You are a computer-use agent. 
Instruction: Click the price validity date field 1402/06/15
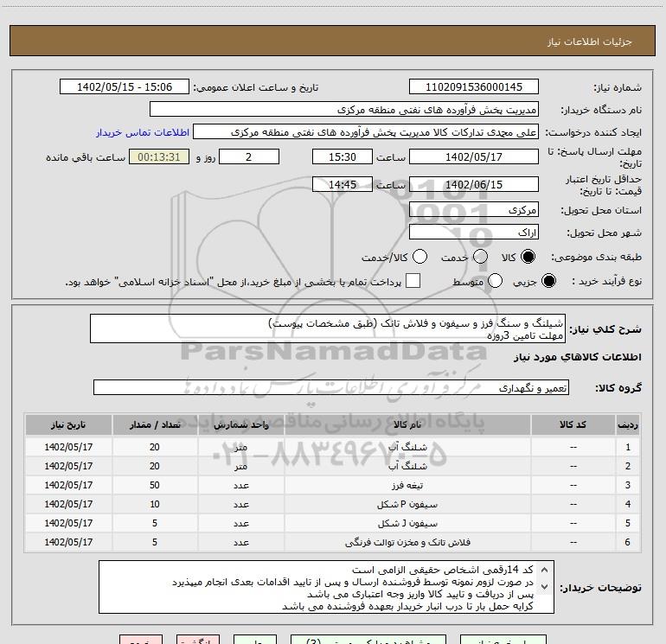[474, 185]
